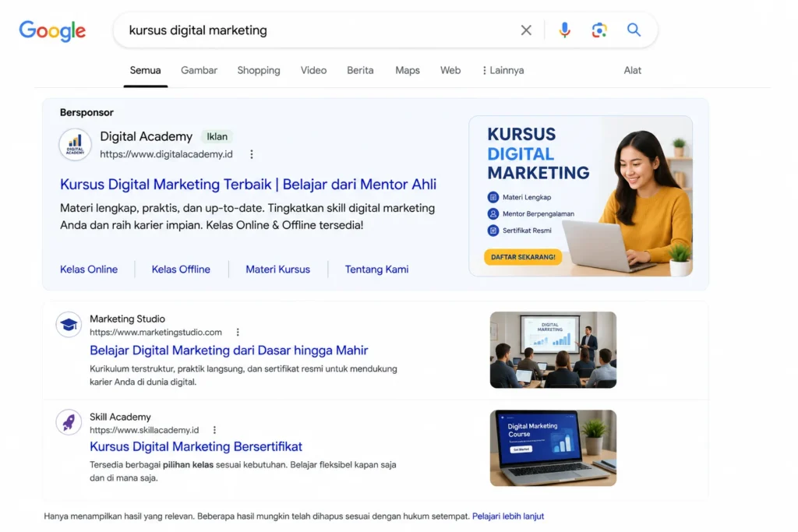The height and width of the screenshot is (532, 798).
Task: Click the digitalacademy.id URL
Action: tap(167, 154)
